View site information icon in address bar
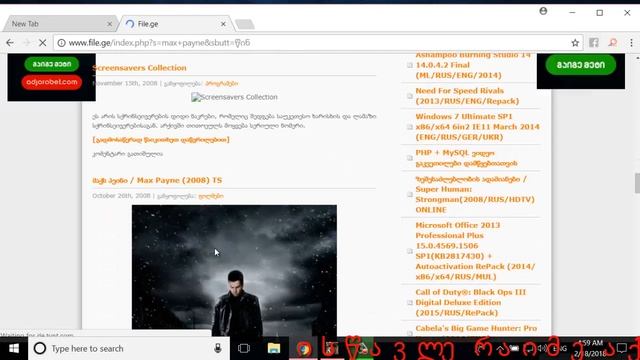This screenshot has height=360, width=640. (61, 43)
